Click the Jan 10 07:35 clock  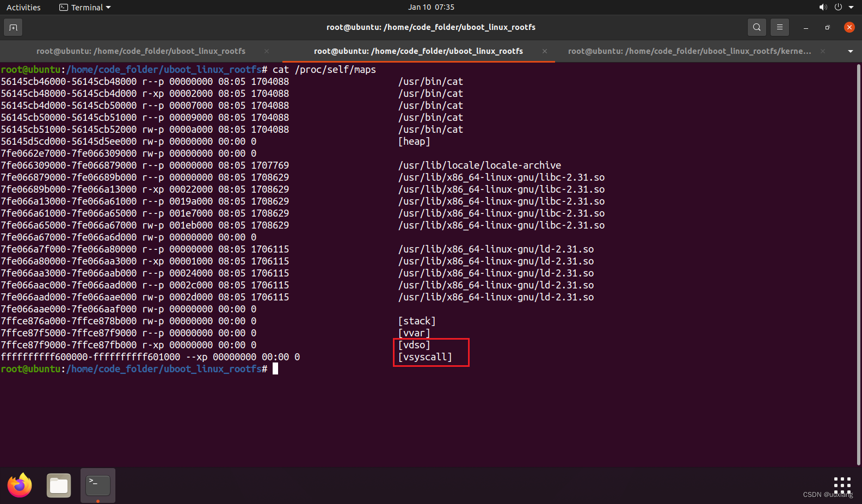(431, 8)
